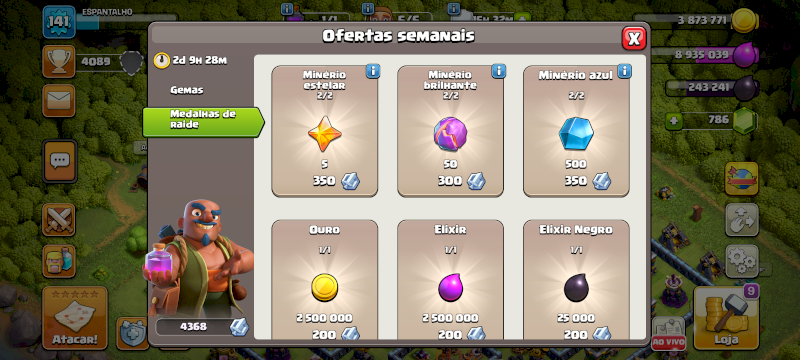Image resolution: width=800 pixels, height=360 pixels.
Task: Select the Medalhas de raide tab
Action: pyautogui.click(x=203, y=122)
